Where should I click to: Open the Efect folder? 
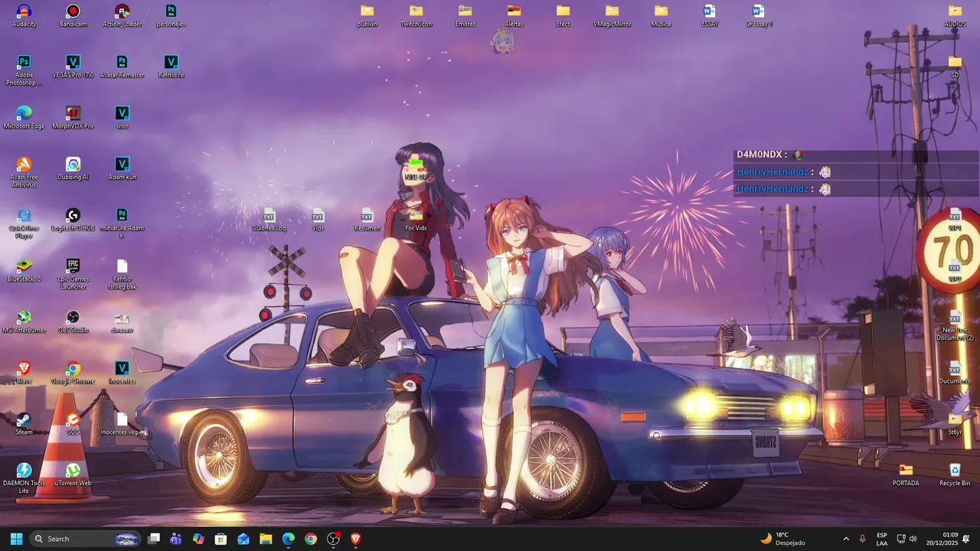coord(563,16)
